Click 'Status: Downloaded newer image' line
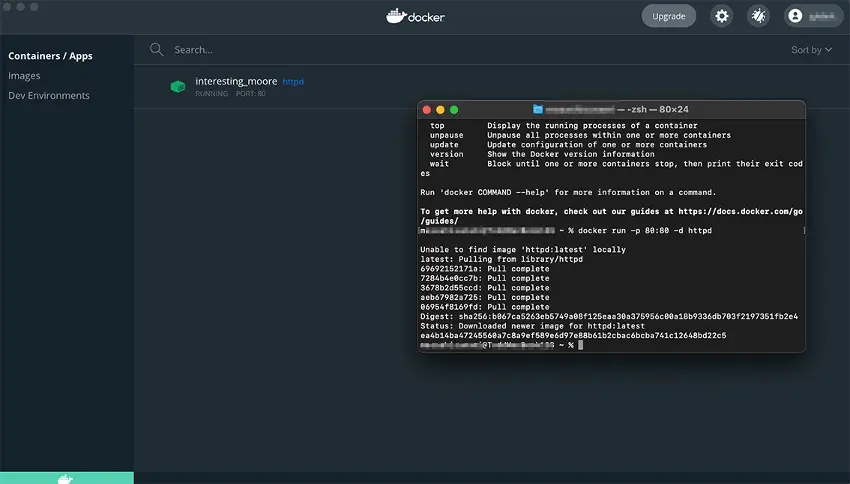 [x=532, y=326]
